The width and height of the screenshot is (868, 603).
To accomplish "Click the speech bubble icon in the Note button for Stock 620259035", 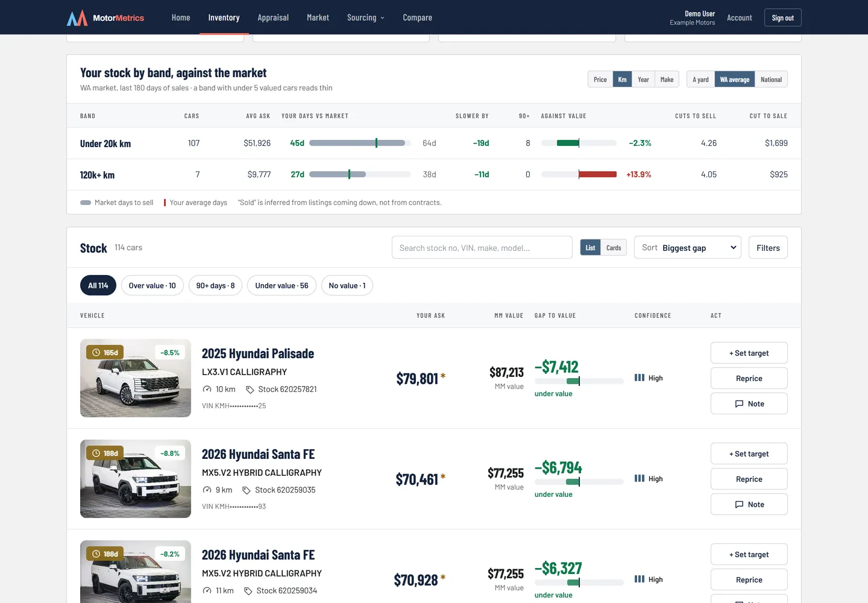I will pos(739,505).
